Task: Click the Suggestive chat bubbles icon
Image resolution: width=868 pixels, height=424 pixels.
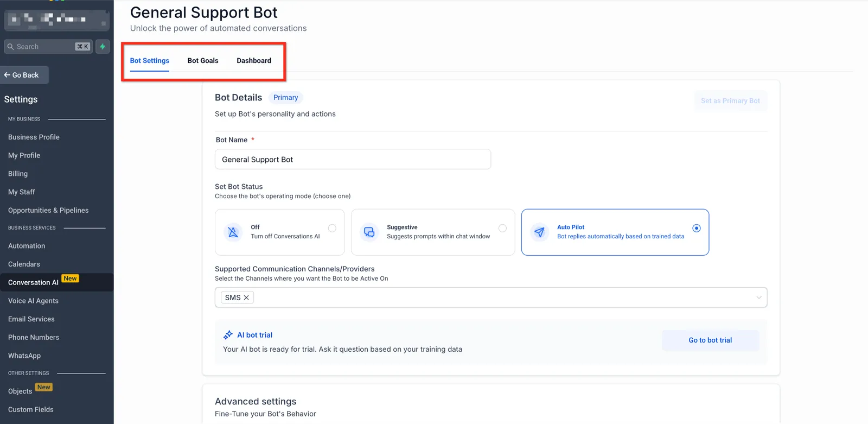Action: [x=369, y=232]
